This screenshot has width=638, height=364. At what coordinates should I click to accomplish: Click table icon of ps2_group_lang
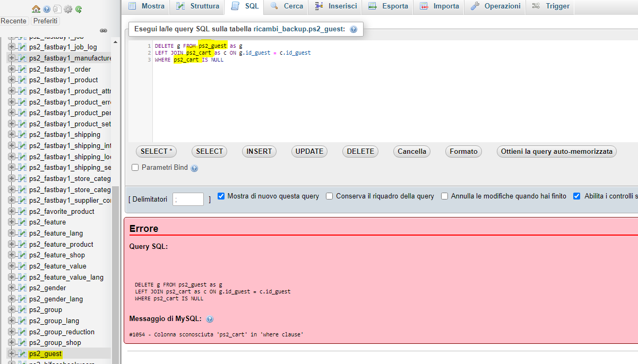click(22, 320)
